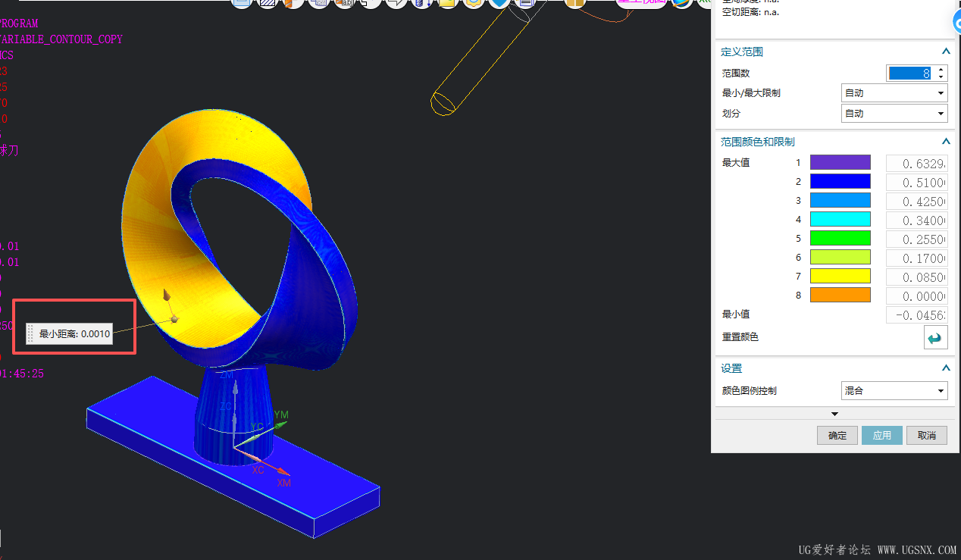Click the YM axis label

281,415
